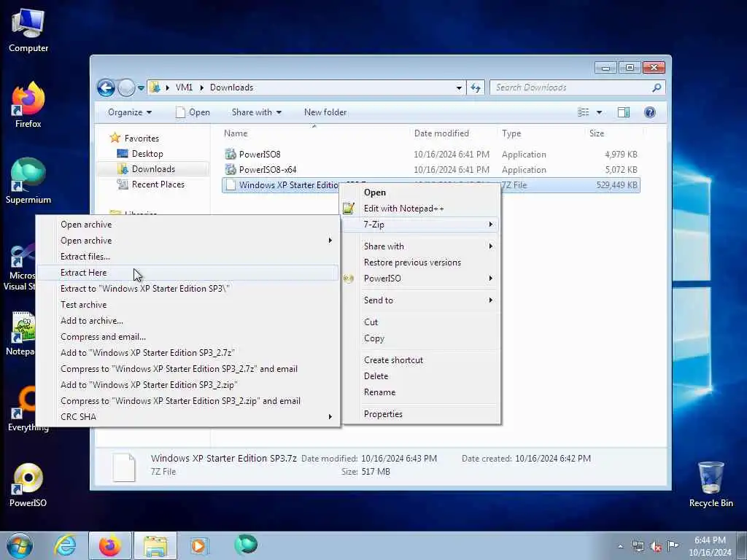The image size is (747, 560).
Task: Select Rename in the context menu
Action: 421,392
